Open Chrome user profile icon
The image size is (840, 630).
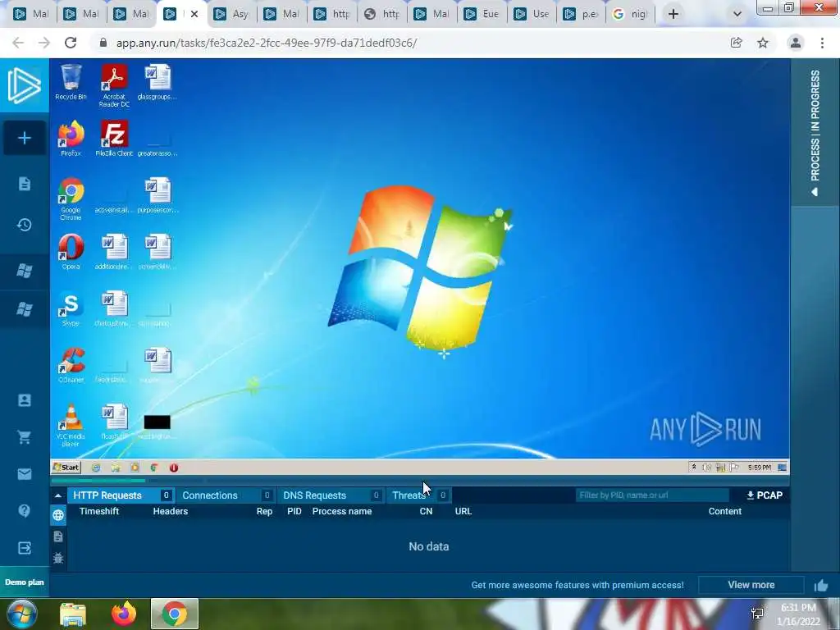pos(796,43)
